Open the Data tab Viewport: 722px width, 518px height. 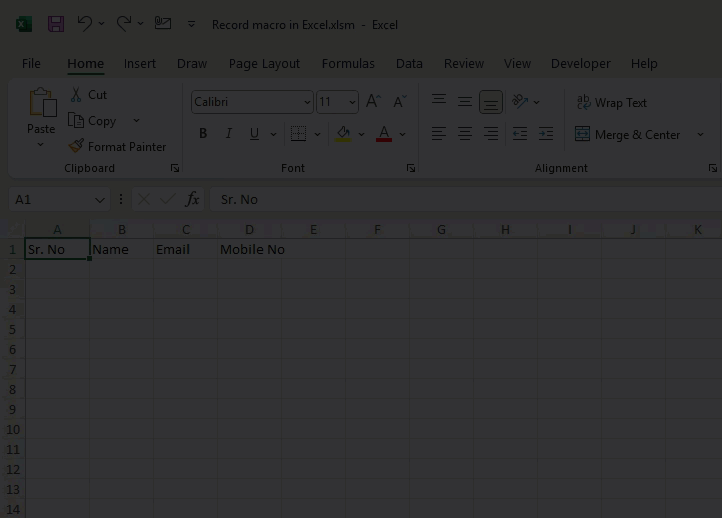click(x=409, y=64)
